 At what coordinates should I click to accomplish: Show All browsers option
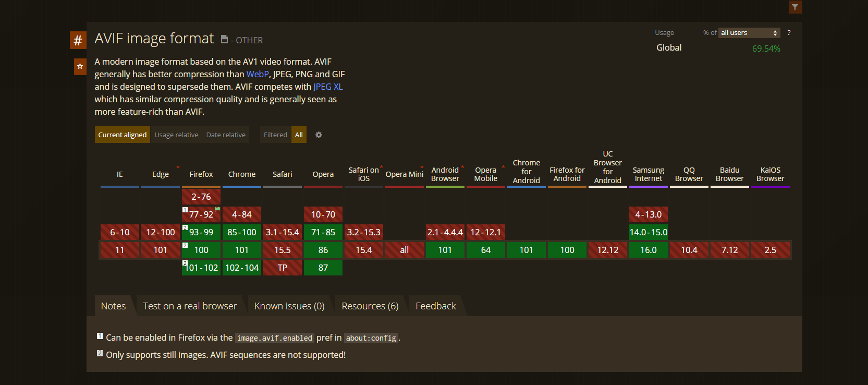pyautogui.click(x=299, y=135)
